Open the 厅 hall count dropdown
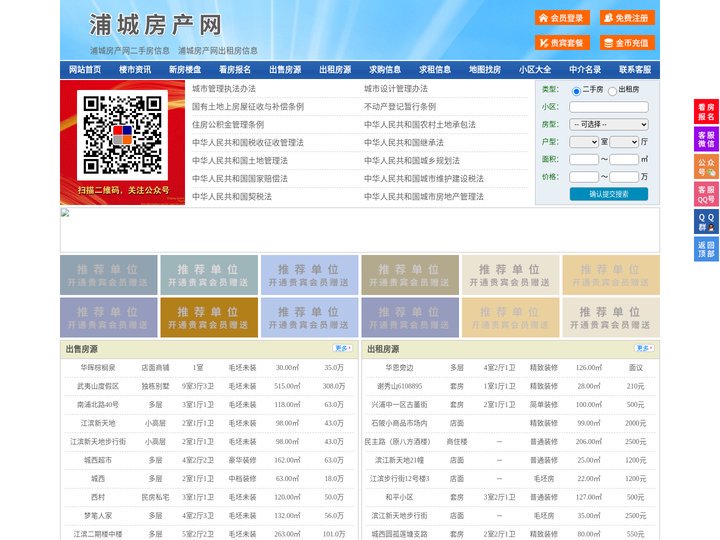The width and height of the screenshot is (720, 540). 624,142
